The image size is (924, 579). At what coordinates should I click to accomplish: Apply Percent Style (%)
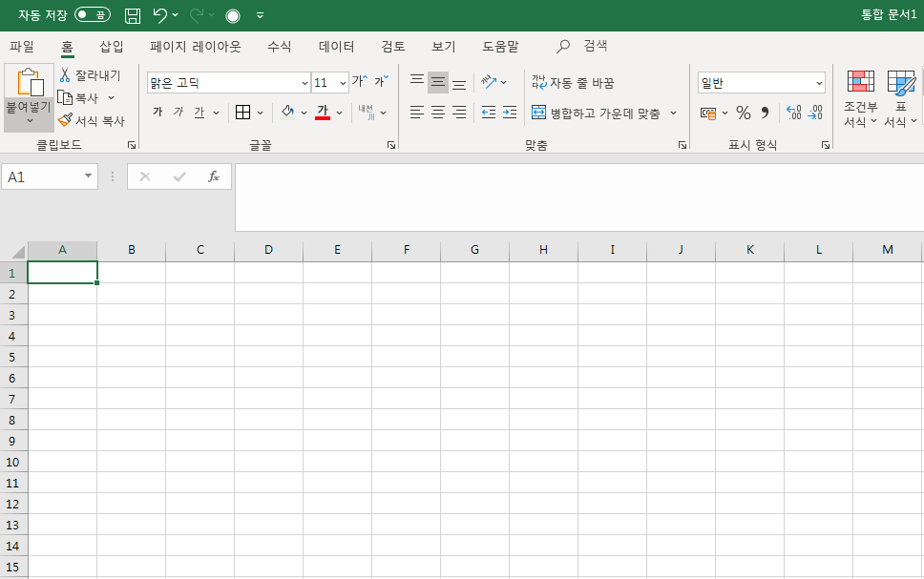(x=744, y=113)
